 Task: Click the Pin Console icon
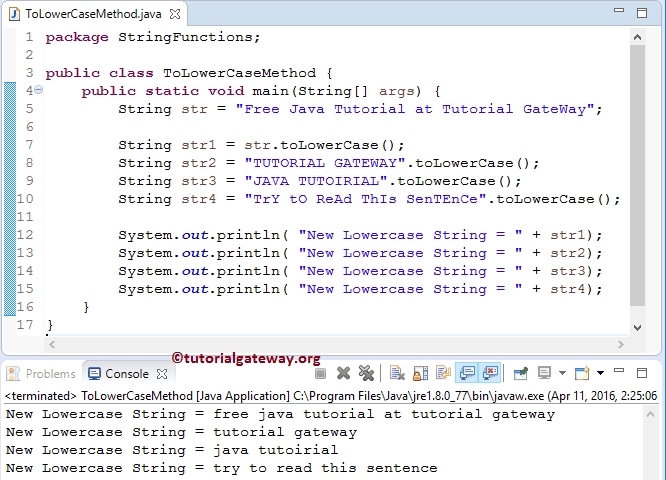tap(520, 373)
